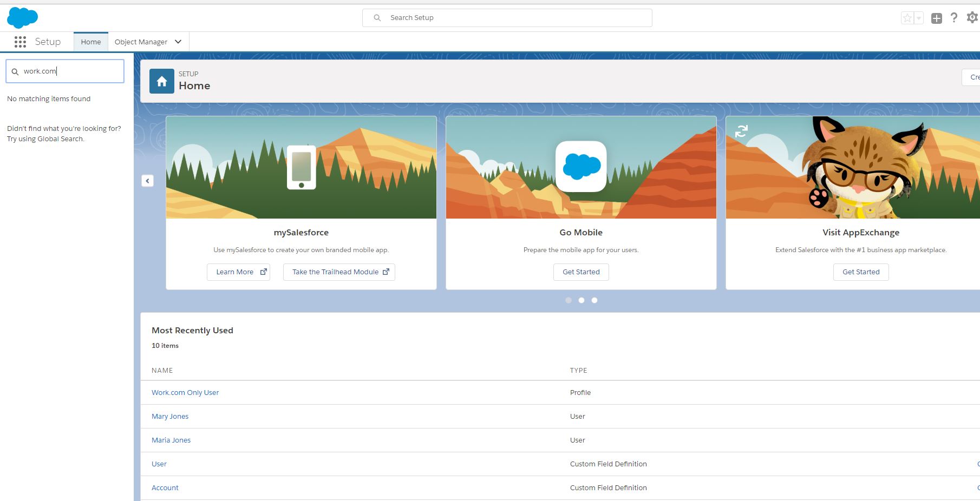Click the carousel refresh arrows icon
Screen dimensions: 980x501
click(x=741, y=131)
